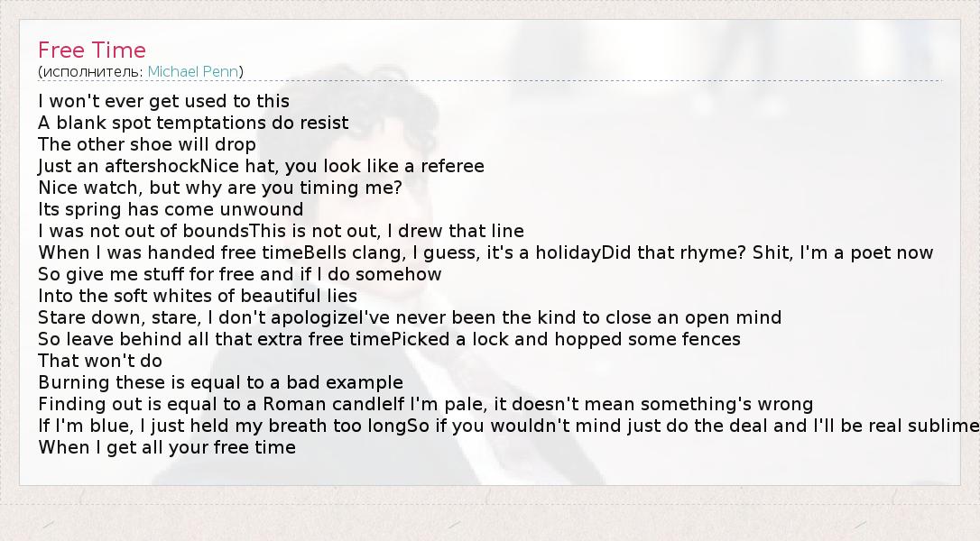Click the lyric line "I won't ever get used to this"
Image resolution: width=980 pixels, height=541 pixels.
[163, 101]
